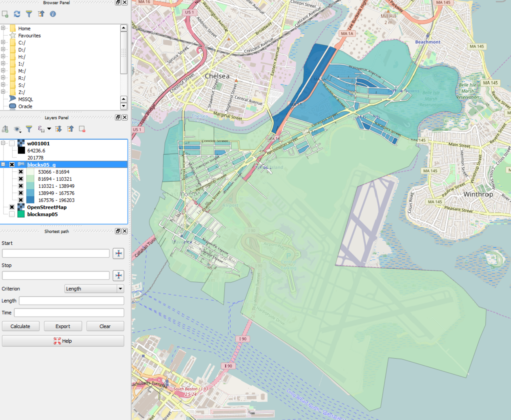The image size is (511, 420).
Task: Enable the w001001 layer checkbox
Action: pyautogui.click(x=12, y=143)
